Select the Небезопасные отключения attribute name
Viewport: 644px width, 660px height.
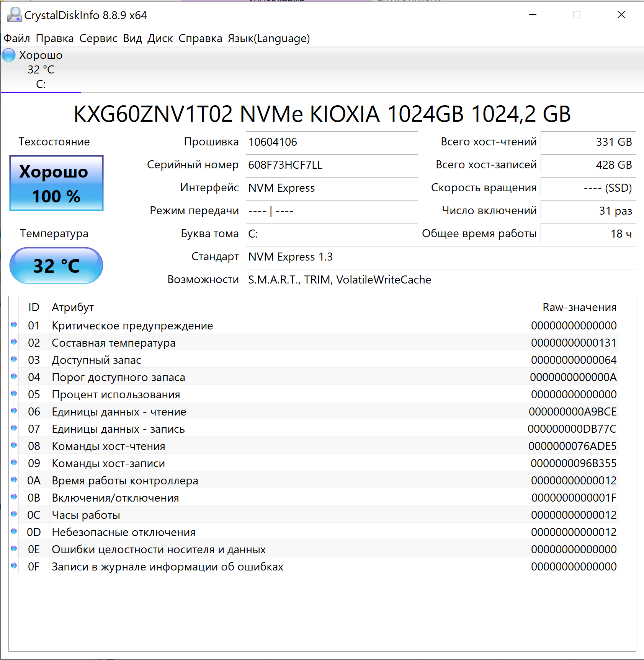(124, 532)
